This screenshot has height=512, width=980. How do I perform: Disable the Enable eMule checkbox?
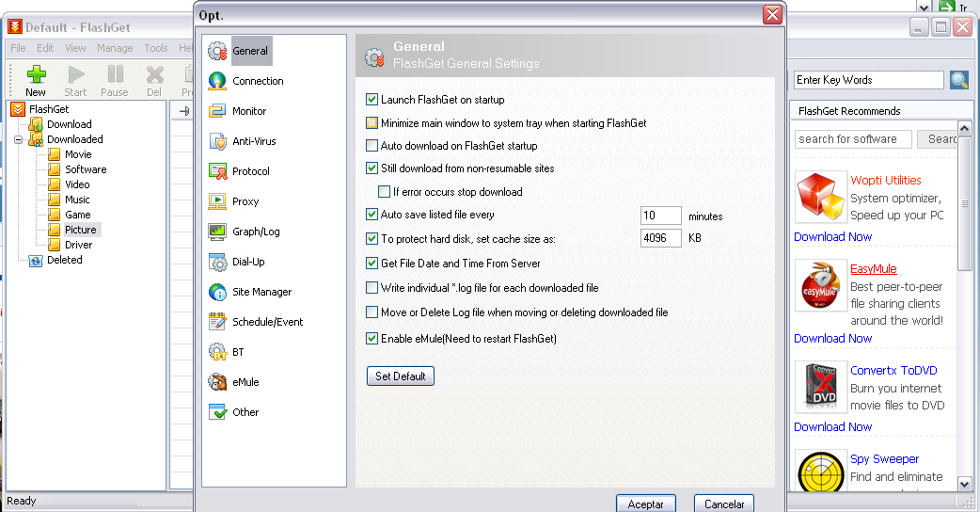371,339
